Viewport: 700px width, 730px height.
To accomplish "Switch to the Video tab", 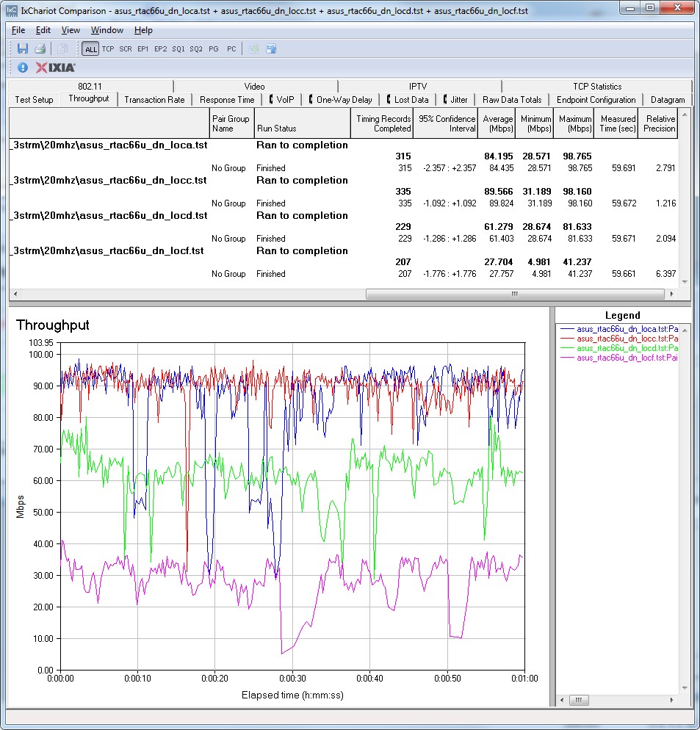I will 255,86.
